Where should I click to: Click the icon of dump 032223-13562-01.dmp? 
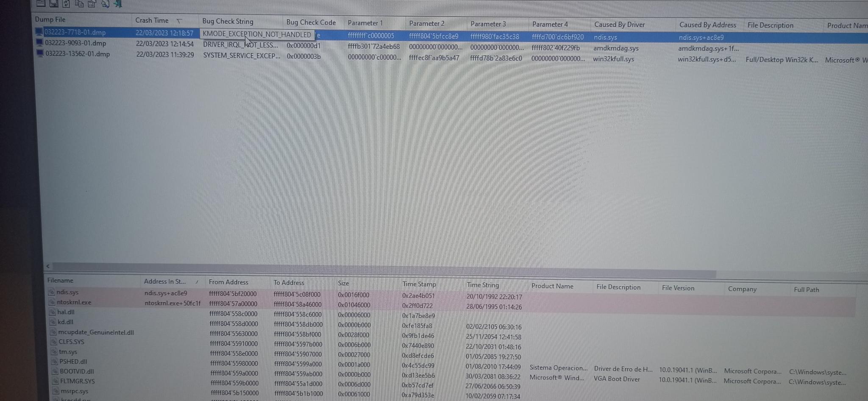[41, 53]
